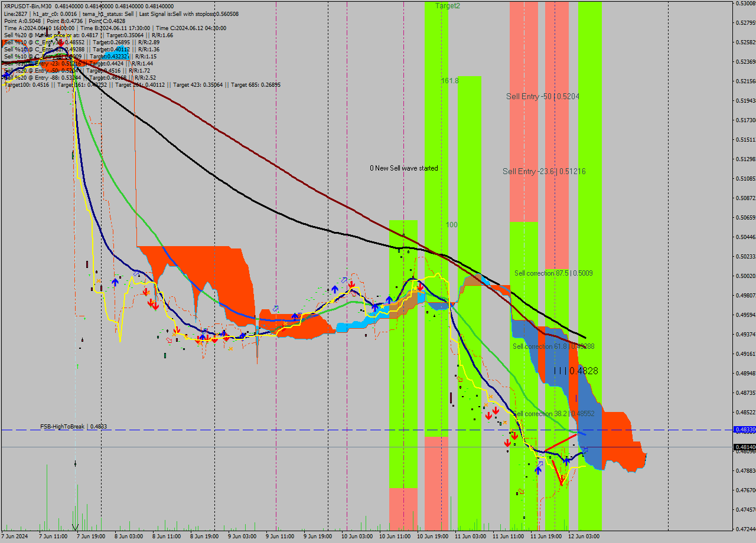This screenshot has width=756, height=543.
Task: Select 'Sell correction 87.5 | 0.5009' label
Action: point(553,273)
